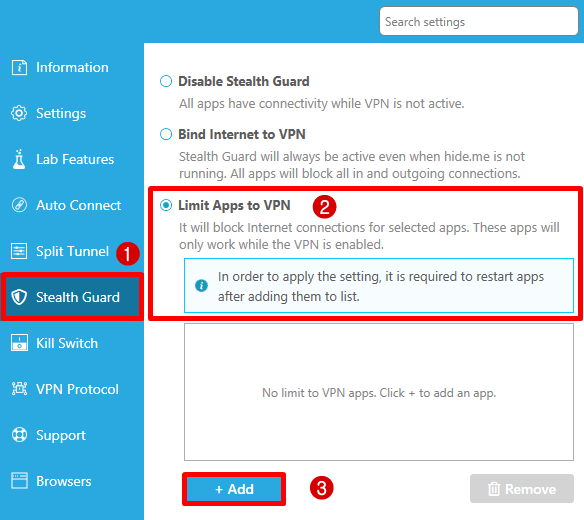Open the Settings gear icon
The width and height of the screenshot is (584, 520).
coord(19,113)
